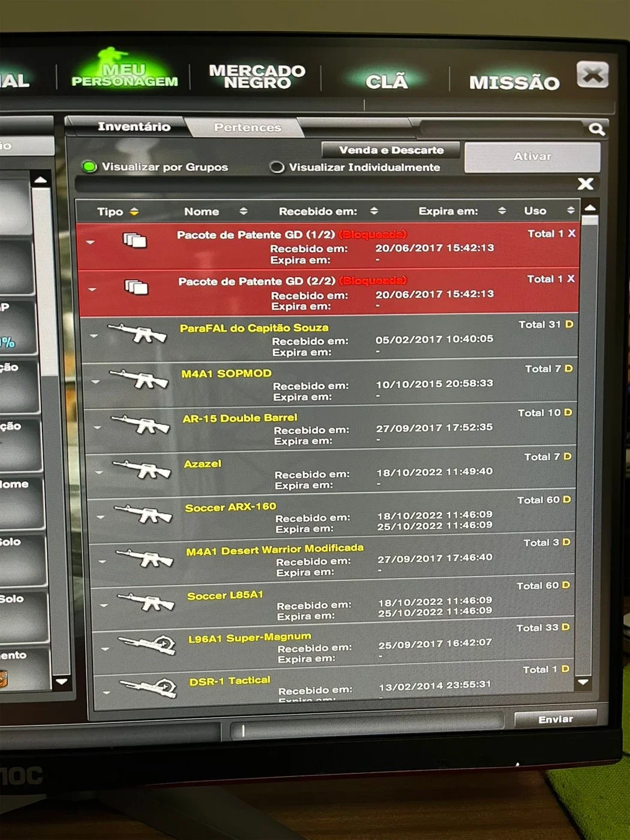Open the Missão menu

(x=514, y=82)
